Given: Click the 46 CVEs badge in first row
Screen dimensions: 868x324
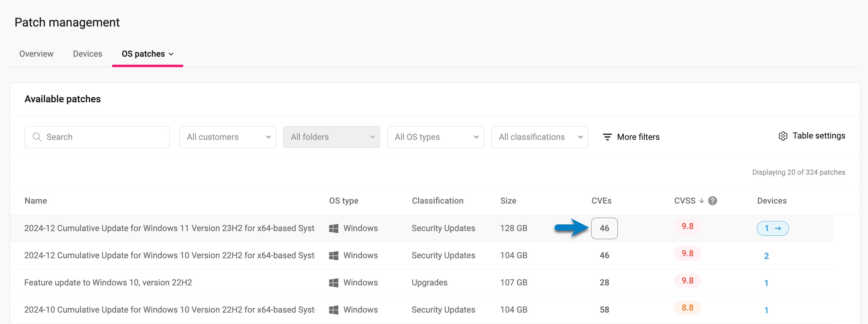Looking at the screenshot, I should (x=604, y=228).
